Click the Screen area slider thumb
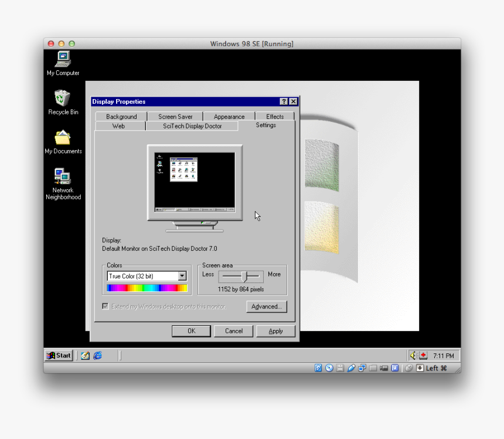 [244, 276]
